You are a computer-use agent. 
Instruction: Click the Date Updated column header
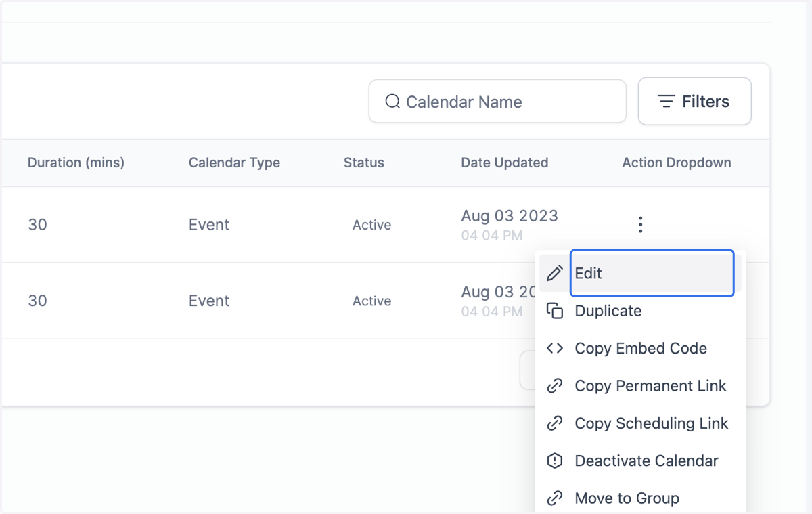click(x=505, y=163)
